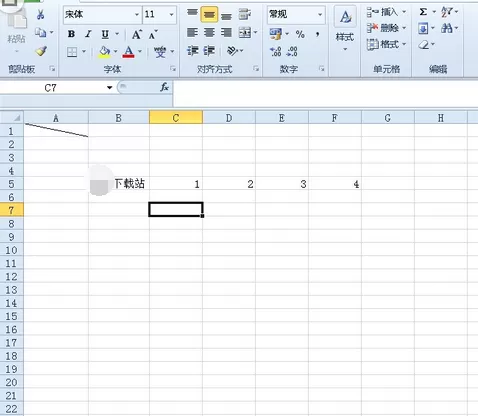478x416 pixels.
Task: Toggle Underline formatting
Action: pos(105,34)
